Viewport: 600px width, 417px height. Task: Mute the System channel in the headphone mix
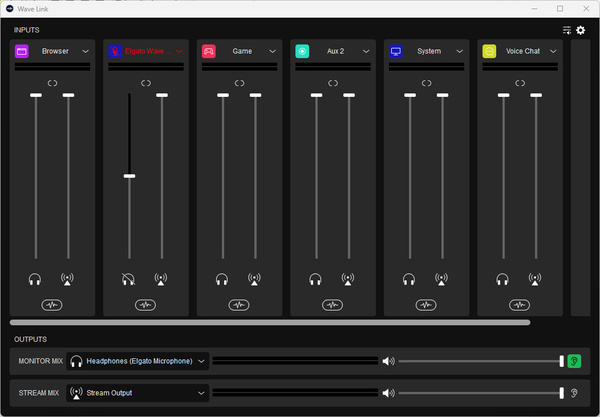[410, 280]
